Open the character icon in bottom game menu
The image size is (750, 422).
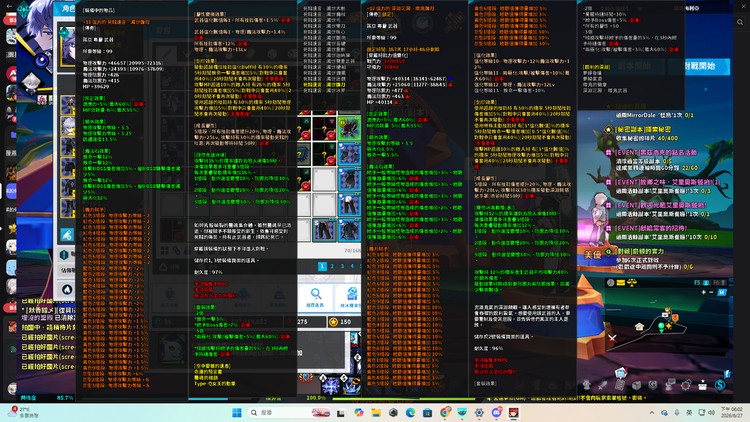pos(586,385)
